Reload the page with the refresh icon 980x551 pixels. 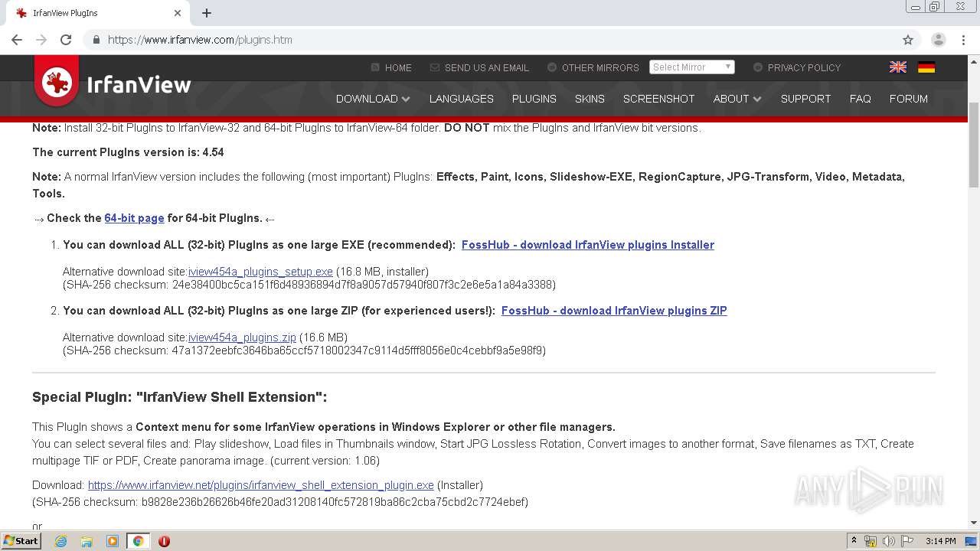66,40
